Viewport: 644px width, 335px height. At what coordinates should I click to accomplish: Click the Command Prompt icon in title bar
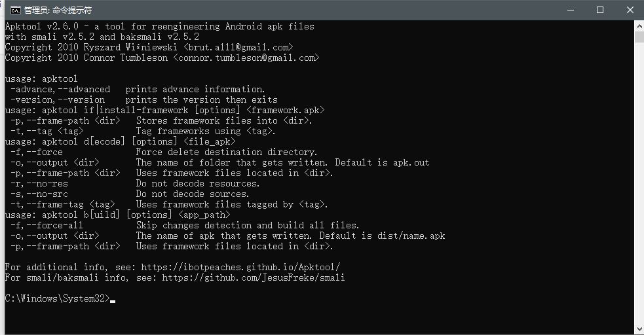(x=13, y=10)
